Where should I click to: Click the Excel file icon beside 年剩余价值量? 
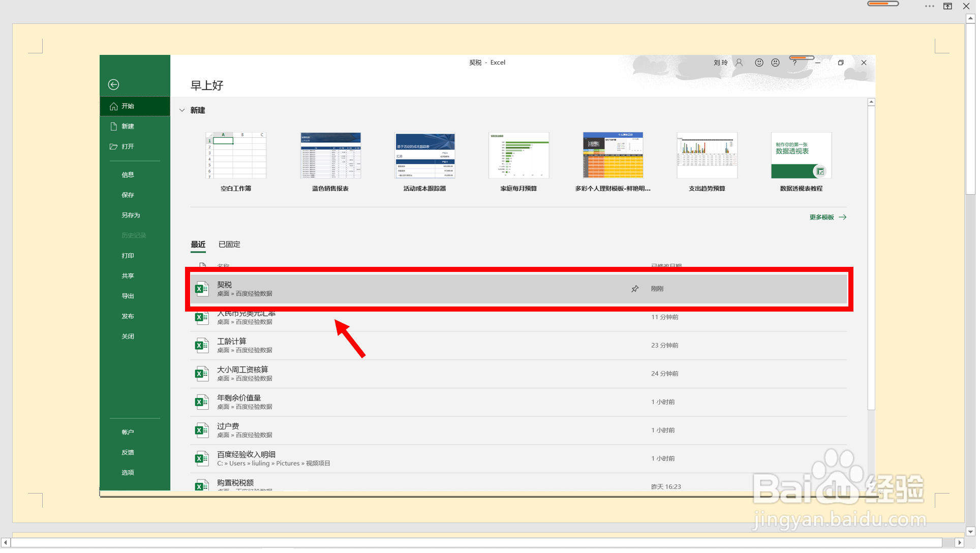[x=203, y=404]
